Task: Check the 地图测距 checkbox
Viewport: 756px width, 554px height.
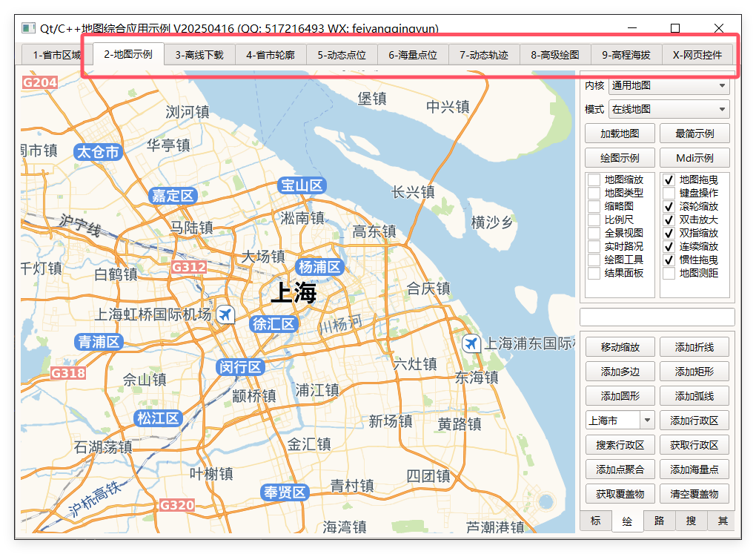Action: click(x=669, y=273)
